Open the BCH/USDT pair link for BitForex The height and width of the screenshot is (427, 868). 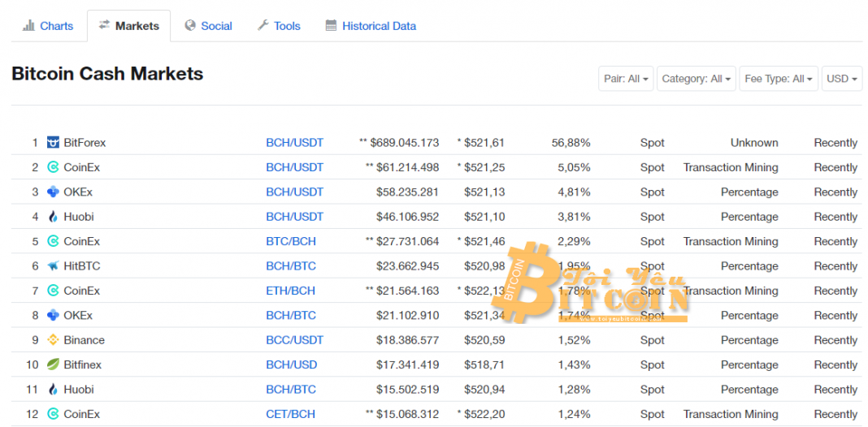pos(294,143)
